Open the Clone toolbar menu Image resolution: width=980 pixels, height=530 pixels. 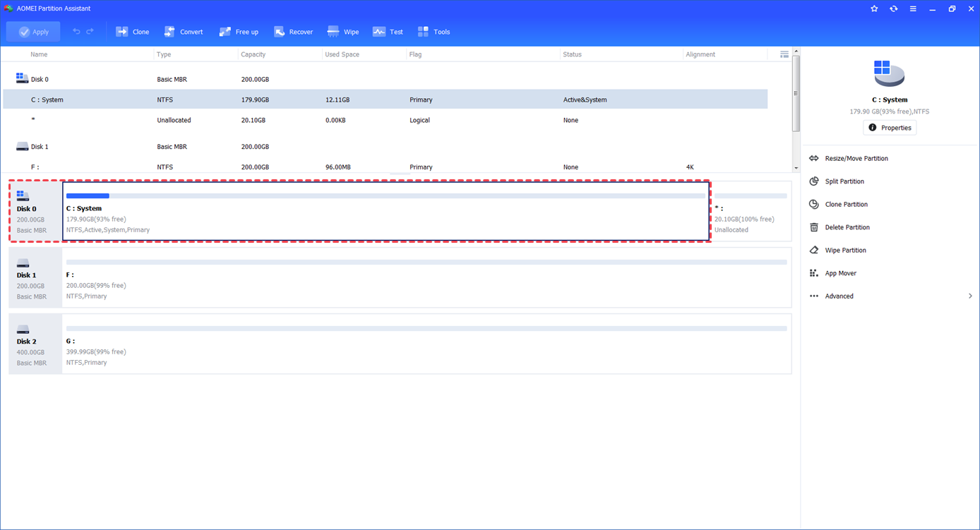[133, 32]
